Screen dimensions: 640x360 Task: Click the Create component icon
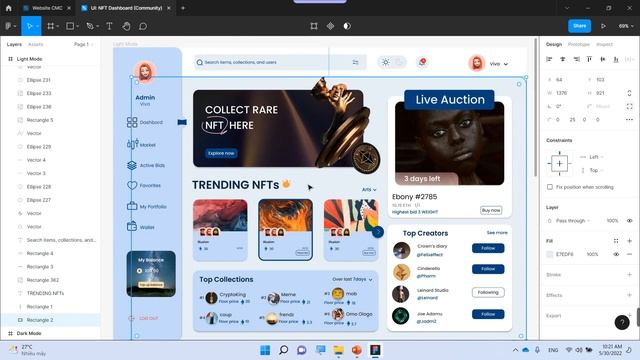click(x=330, y=26)
